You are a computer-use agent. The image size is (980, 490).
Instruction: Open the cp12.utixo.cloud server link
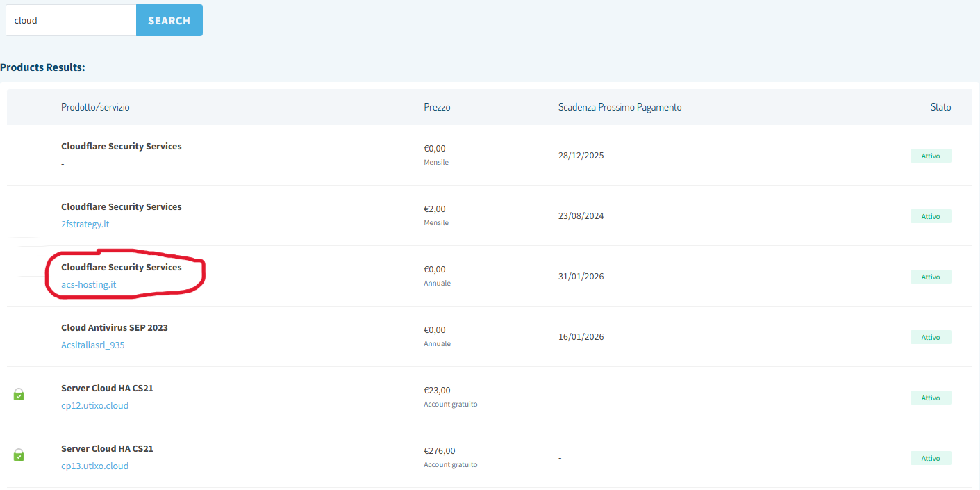[x=94, y=405]
